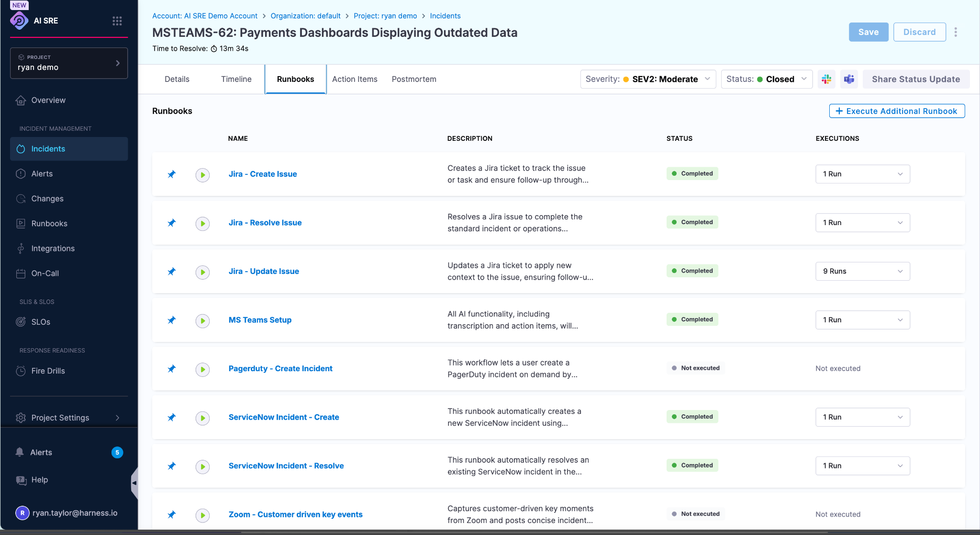The image size is (980, 535).
Task: Navigate to Organization: default breadcrumb
Action: pos(305,16)
